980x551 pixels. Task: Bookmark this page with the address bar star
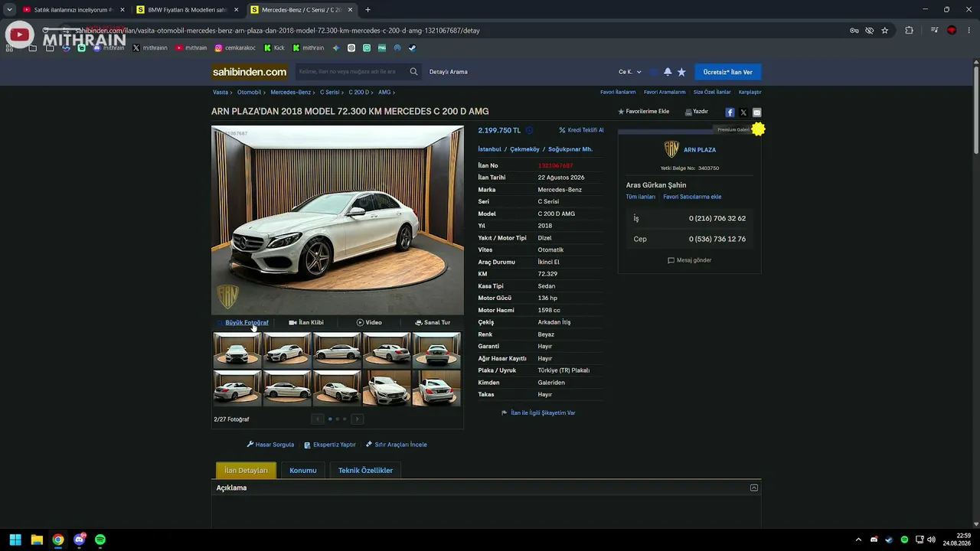coord(885,31)
